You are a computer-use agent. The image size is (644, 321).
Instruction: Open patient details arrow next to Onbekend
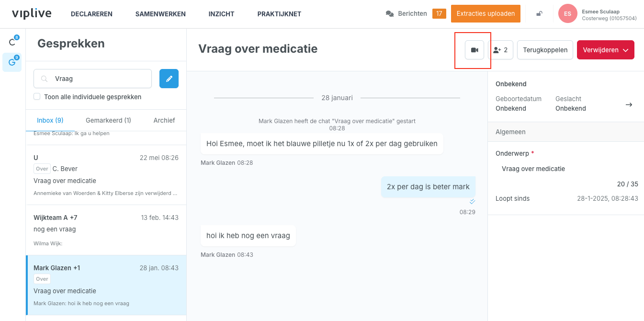point(629,104)
